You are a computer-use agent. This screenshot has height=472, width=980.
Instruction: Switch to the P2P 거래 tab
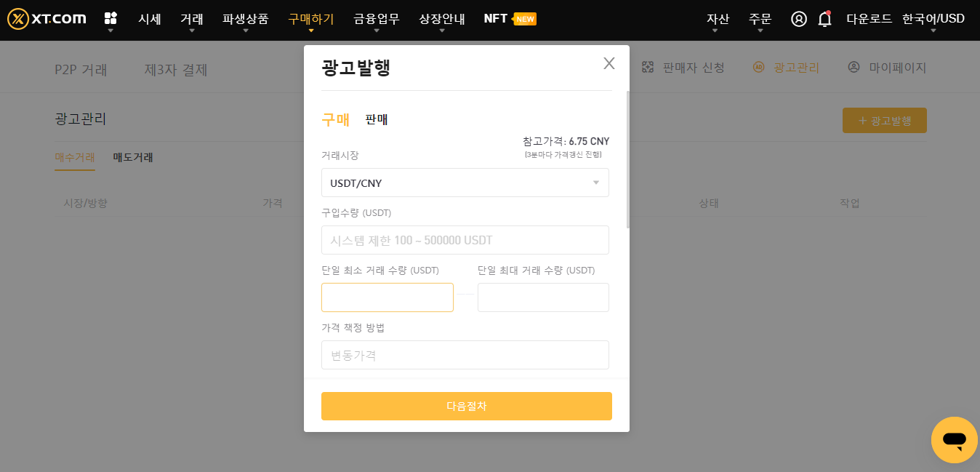(x=81, y=70)
